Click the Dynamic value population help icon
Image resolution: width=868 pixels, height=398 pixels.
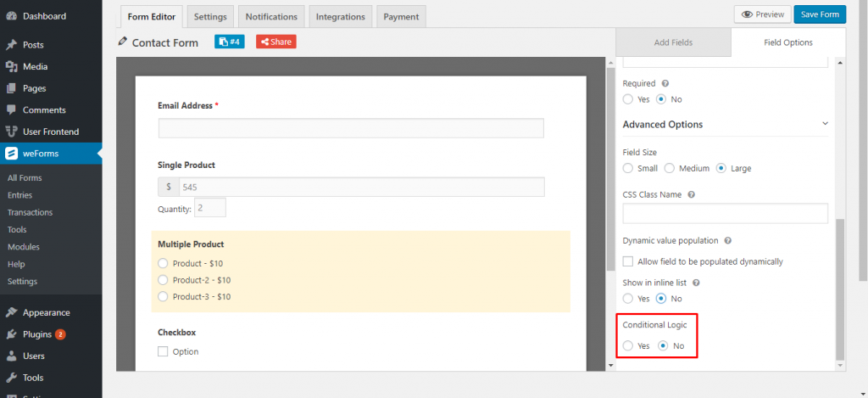pyautogui.click(x=728, y=240)
